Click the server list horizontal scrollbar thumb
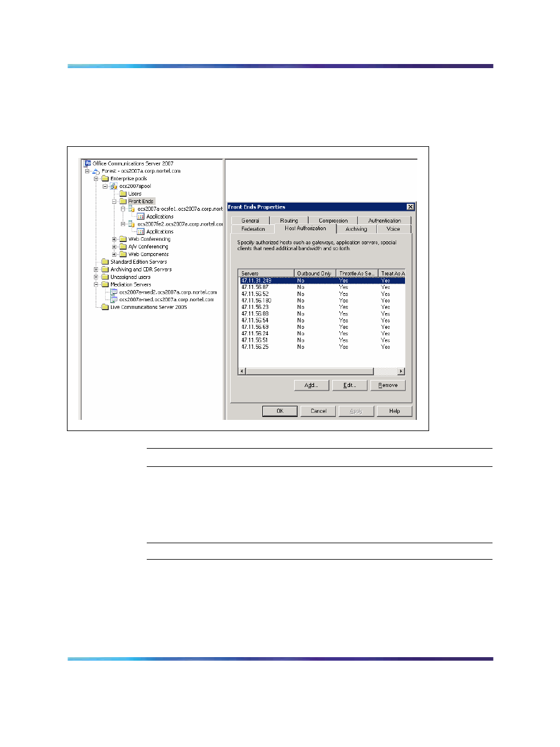 click(309, 371)
